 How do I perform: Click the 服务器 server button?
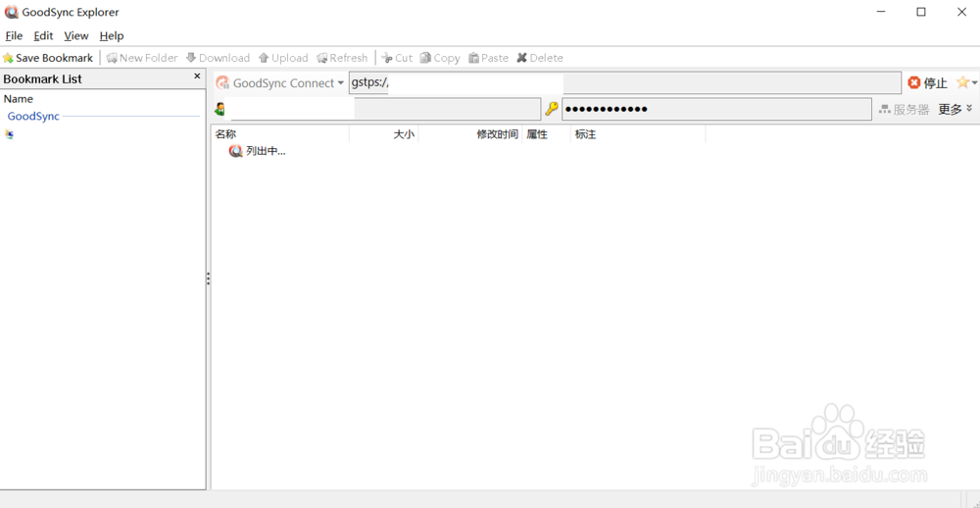click(904, 110)
